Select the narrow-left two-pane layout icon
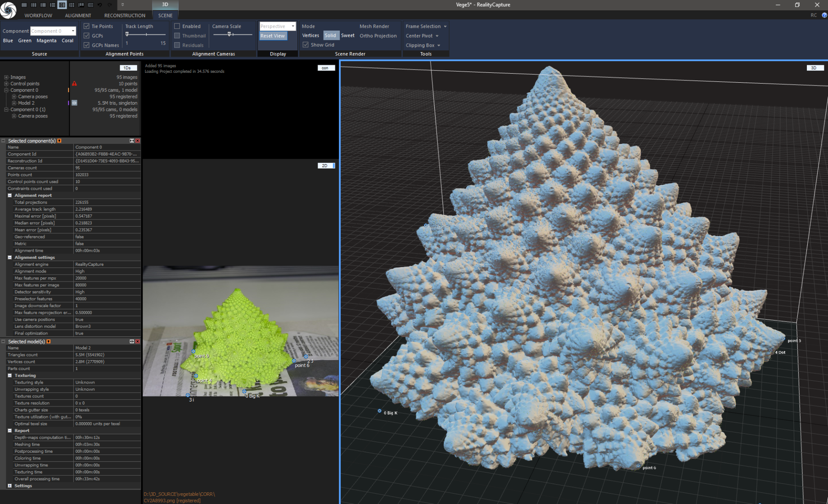Image resolution: width=828 pixels, height=504 pixels. 43,5
